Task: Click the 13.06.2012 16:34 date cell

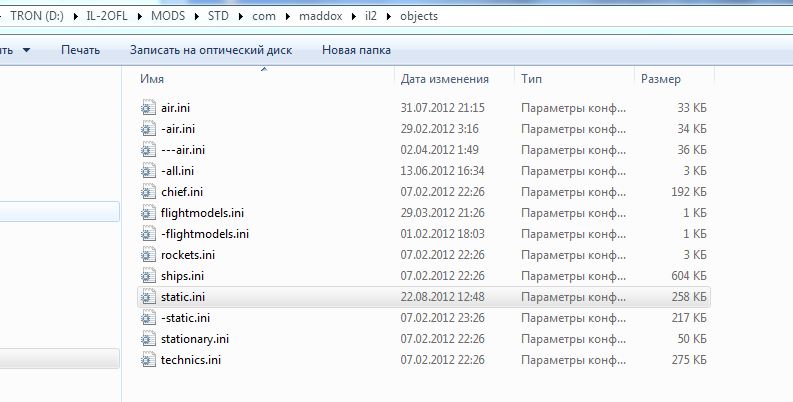Action: (x=443, y=171)
